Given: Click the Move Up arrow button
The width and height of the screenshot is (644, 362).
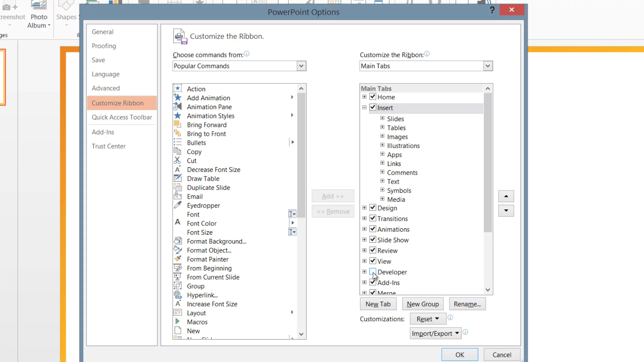Looking at the screenshot, I should [x=506, y=196].
